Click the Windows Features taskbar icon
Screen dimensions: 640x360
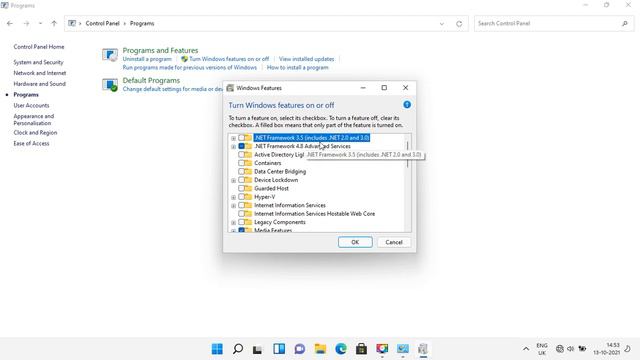(x=423, y=349)
